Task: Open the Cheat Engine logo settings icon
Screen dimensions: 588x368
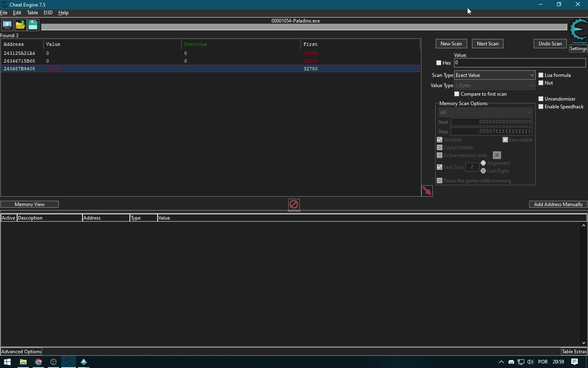Action: point(579,31)
